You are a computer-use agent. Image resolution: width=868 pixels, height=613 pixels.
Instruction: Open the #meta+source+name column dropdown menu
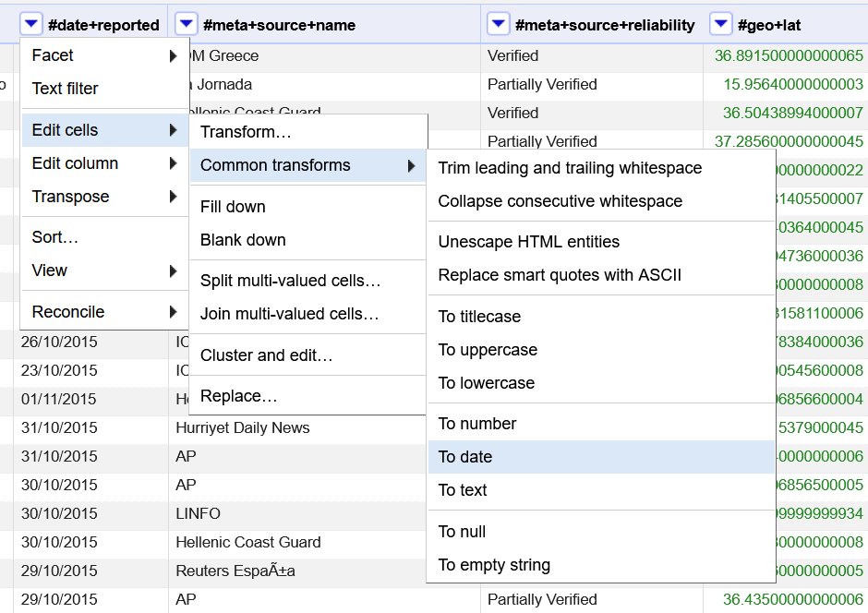186,25
